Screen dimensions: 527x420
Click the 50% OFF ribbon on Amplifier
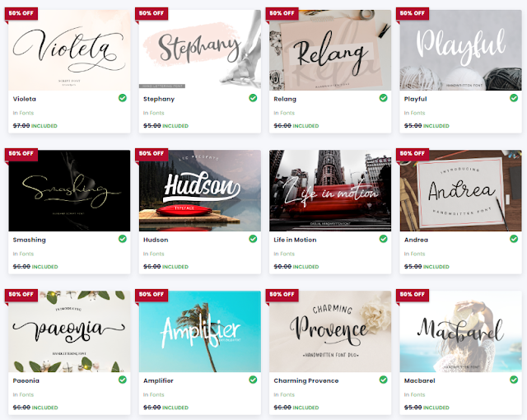pyautogui.click(x=152, y=294)
